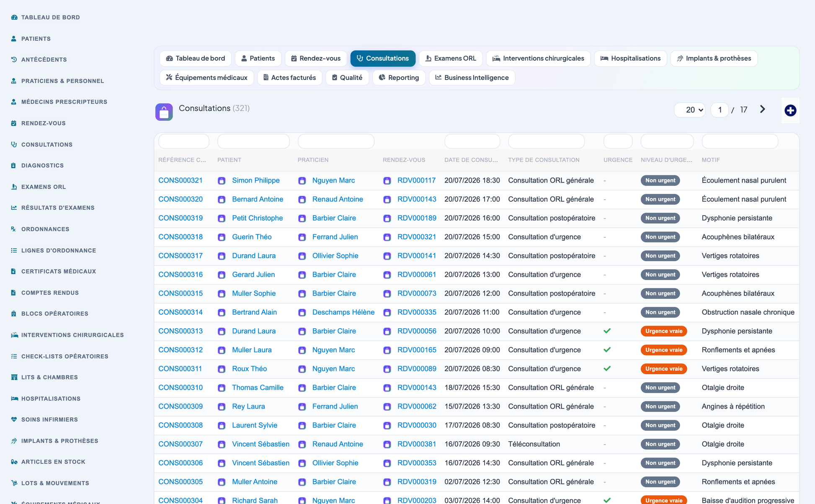Image resolution: width=815 pixels, height=504 pixels.
Task: Click the add new consultation plus icon
Action: point(790,111)
